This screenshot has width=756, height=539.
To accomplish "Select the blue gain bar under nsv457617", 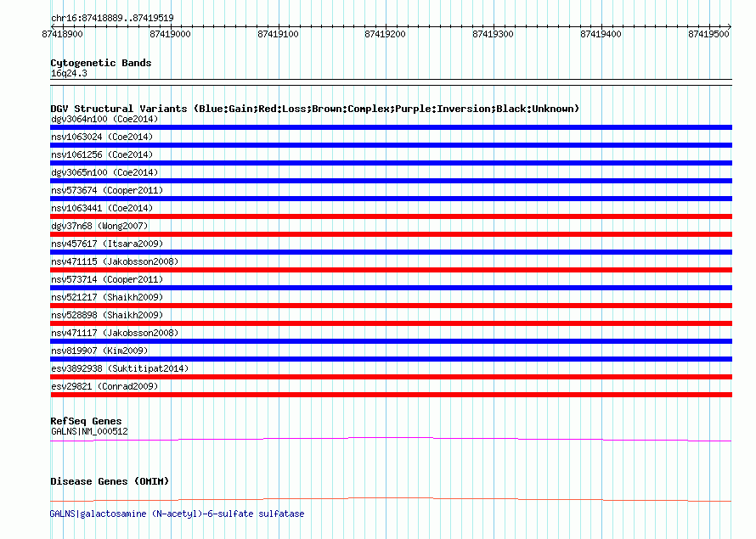I will pos(391,252).
